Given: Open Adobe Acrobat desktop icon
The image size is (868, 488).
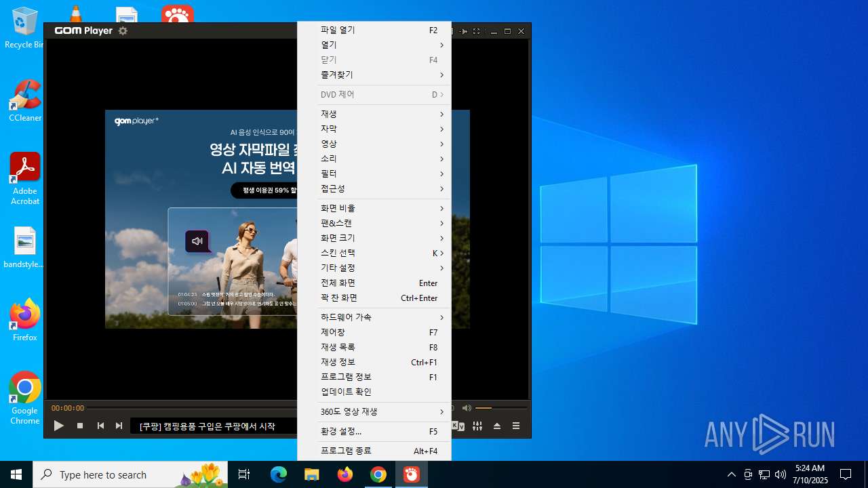Looking at the screenshot, I should click(x=25, y=178).
